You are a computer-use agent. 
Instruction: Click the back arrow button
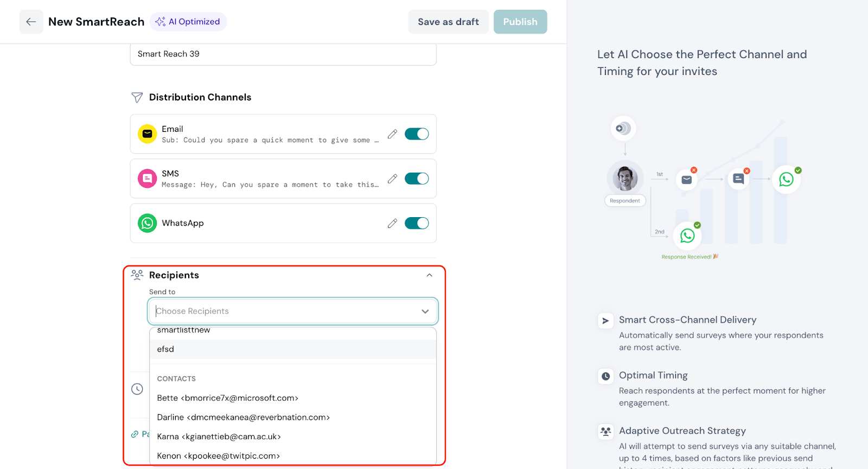coord(31,22)
